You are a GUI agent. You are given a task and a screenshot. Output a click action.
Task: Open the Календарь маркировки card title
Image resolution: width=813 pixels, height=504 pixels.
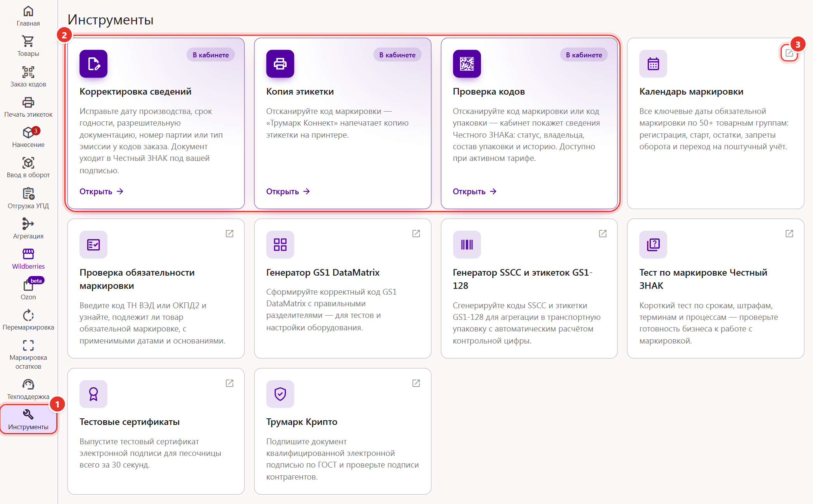click(691, 91)
